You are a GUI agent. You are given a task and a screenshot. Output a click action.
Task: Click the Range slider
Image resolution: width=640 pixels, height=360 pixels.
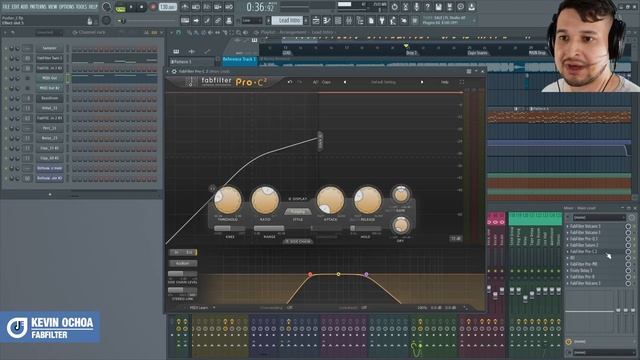pyautogui.click(x=269, y=229)
